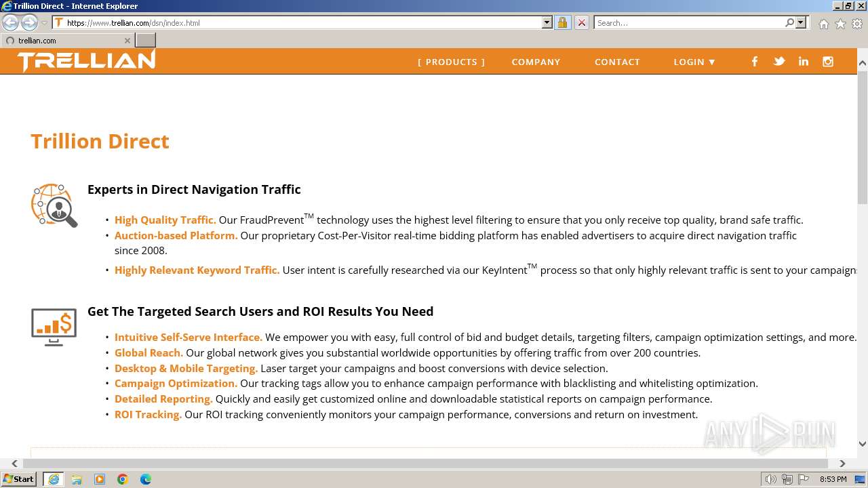
Task: Click the horizontal scrollbar right arrow
Action: click(x=842, y=464)
